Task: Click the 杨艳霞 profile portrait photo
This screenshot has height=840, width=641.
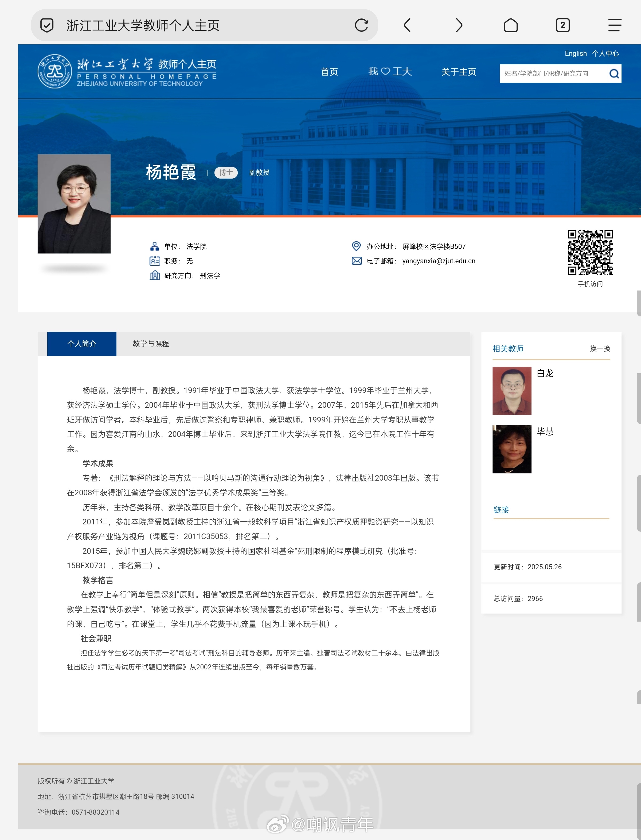Action: (74, 204)
